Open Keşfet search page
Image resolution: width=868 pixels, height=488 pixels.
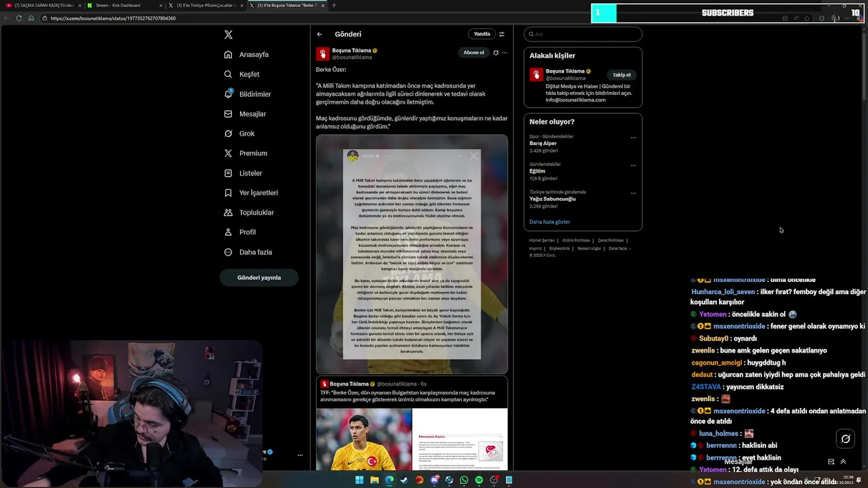pyautogui.click(x=242, y=74)
